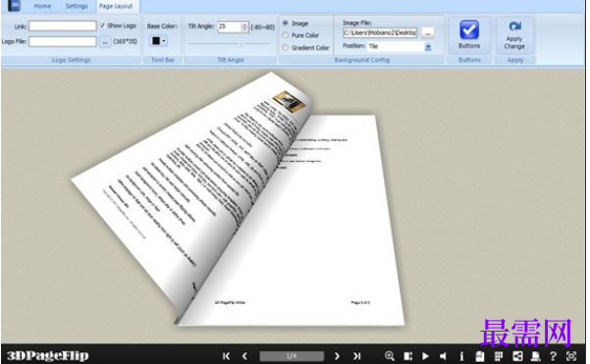The width and height of the screenshot is (590, 364).
Task: Open the share icon
Action: click(x=517, y=356)
